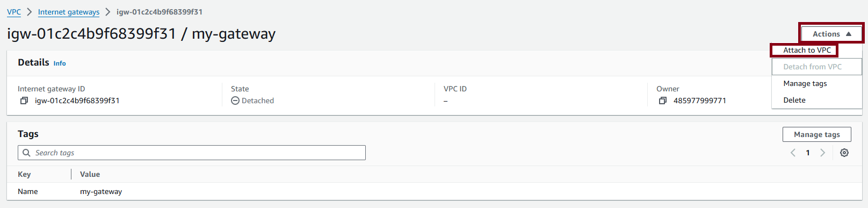Sort by the Key column header

24,174
